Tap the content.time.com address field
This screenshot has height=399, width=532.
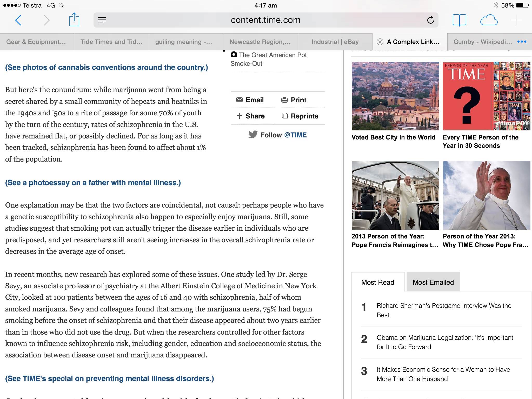coord(265,20)
